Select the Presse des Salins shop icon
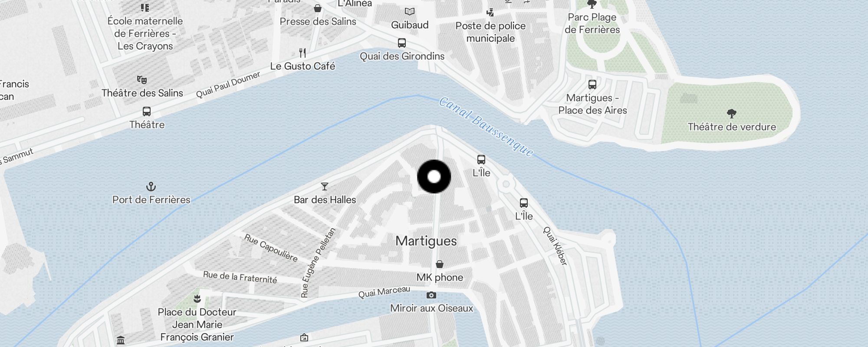The image size is (868, 347). pyautogui.click(x=318, y=8)
